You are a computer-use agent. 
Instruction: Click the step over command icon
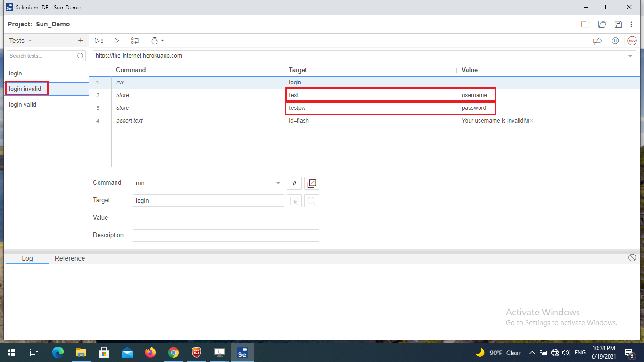[x=135, y=41]
